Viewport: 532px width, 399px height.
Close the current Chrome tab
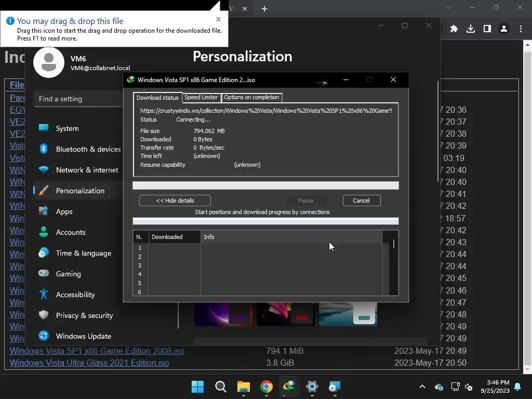(x=245, y=9)
